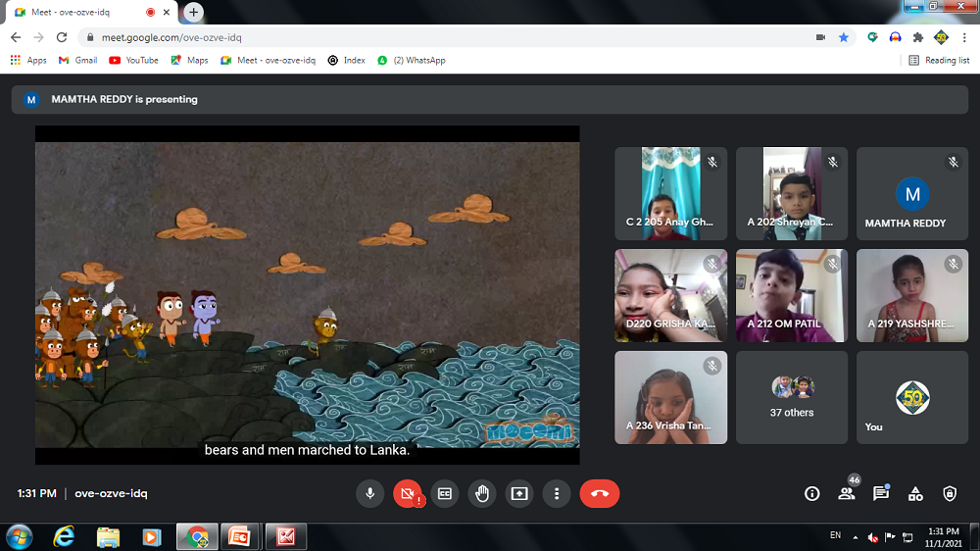Toggle the microphone on or off

coord(370,494)
